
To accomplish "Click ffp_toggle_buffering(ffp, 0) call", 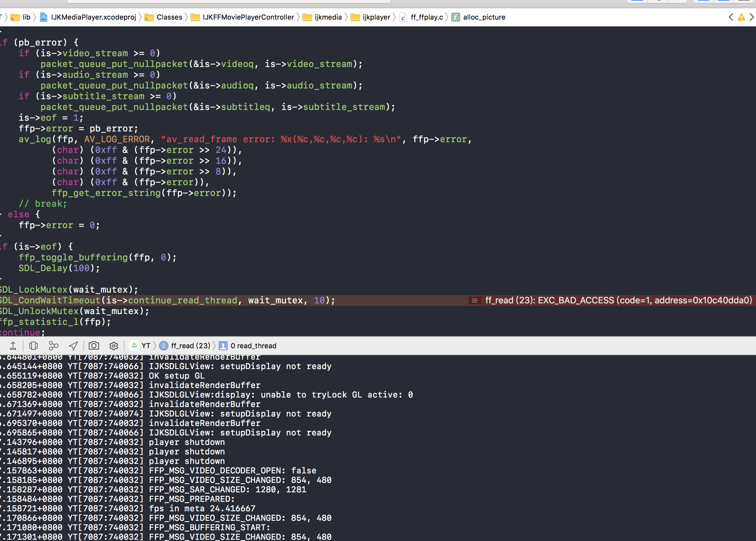I will (97, 258).
